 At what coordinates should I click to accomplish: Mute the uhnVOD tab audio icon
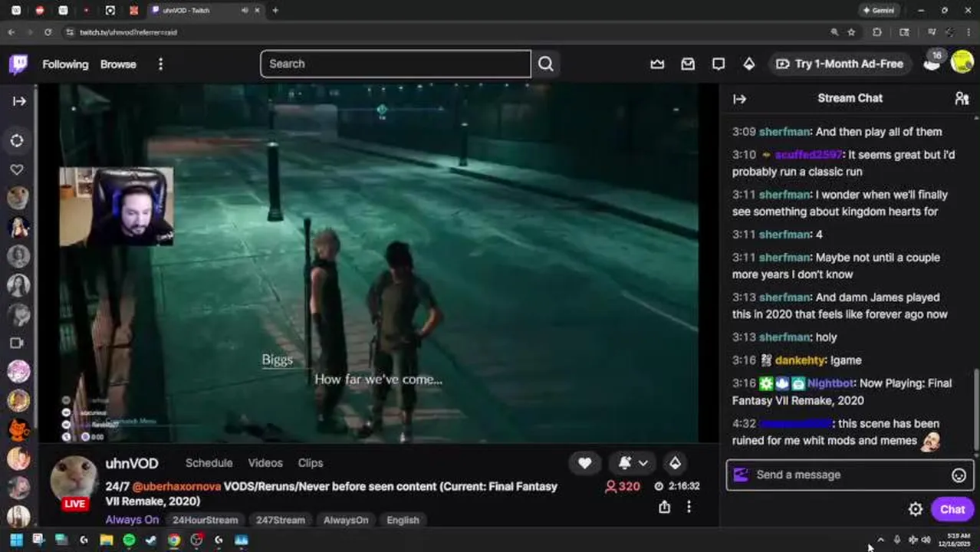pyautogui.click(x=244, y=11)
